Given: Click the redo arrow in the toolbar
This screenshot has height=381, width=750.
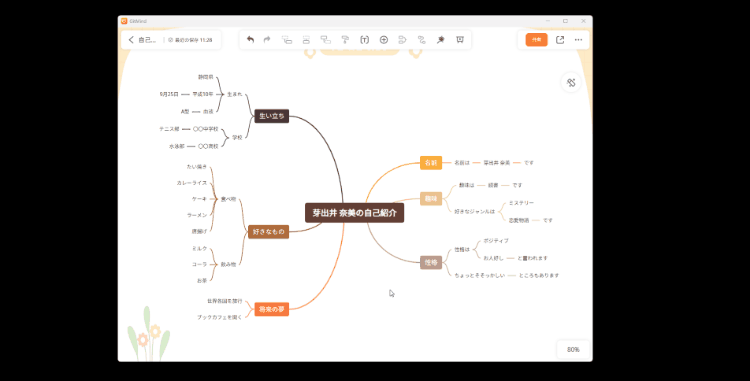Looking at the screenshot, I should (267, 40).
